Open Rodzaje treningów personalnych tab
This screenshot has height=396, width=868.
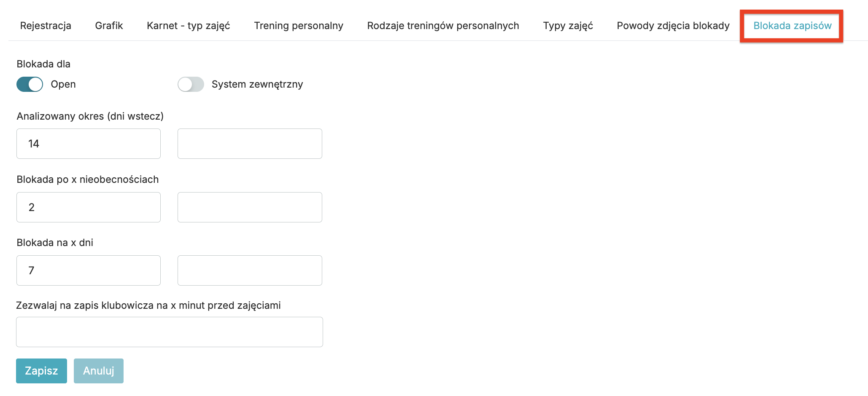click(x=443, y=26)
